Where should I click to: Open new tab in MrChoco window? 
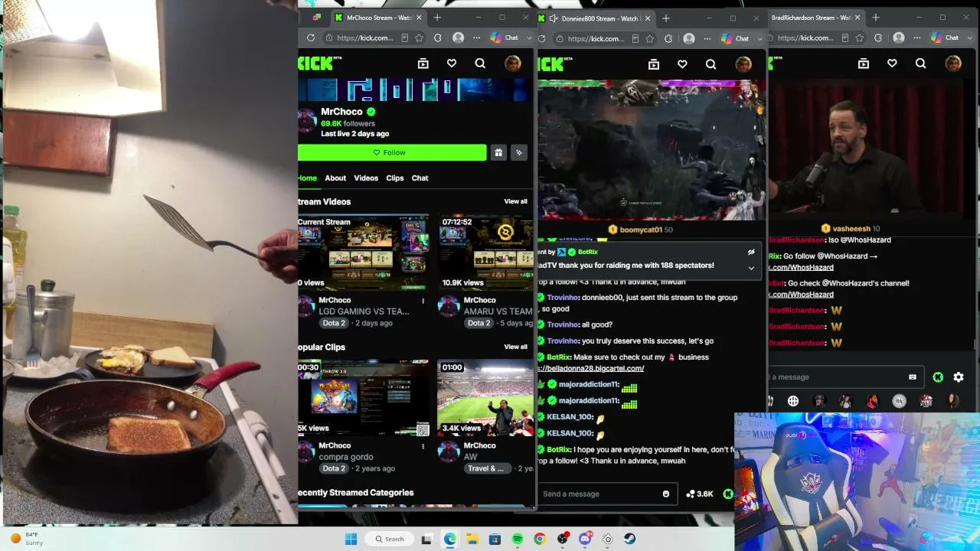(437, 18)
